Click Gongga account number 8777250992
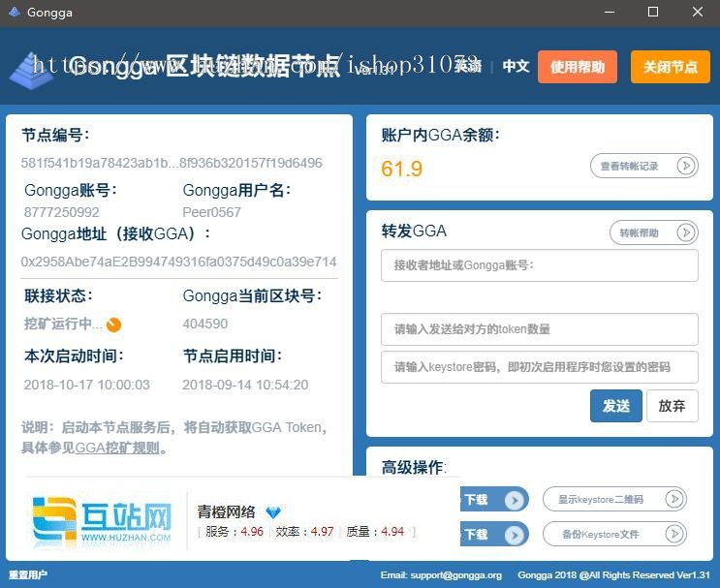 click(x=61, y=212)
